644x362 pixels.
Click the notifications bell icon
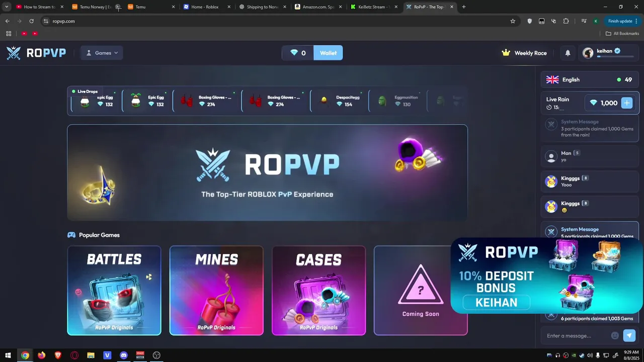point(568,53)
